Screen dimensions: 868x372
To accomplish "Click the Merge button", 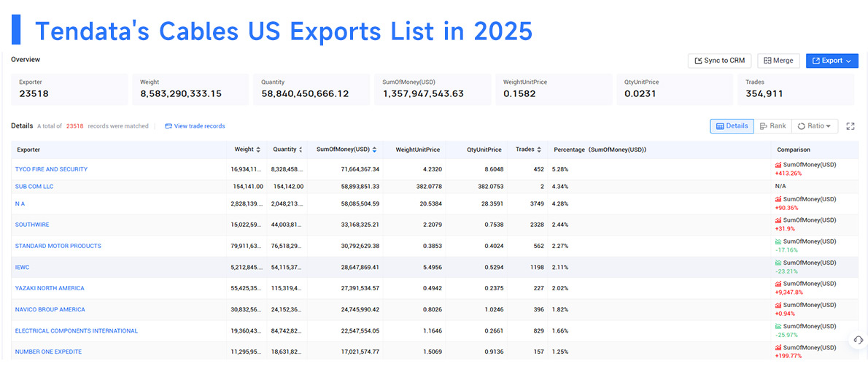I will 778,61.
